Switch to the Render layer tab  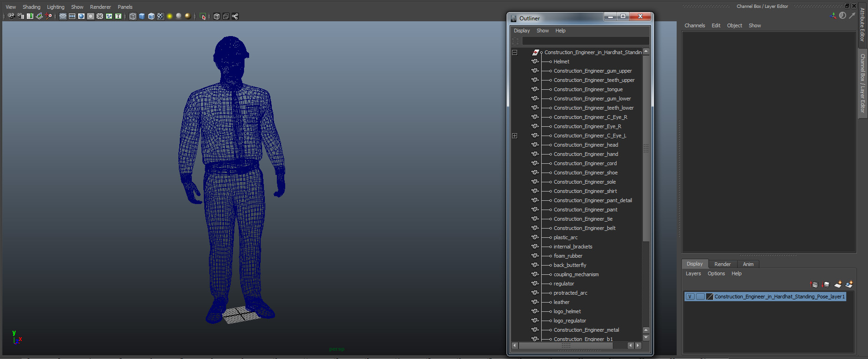tap(722, 264)
